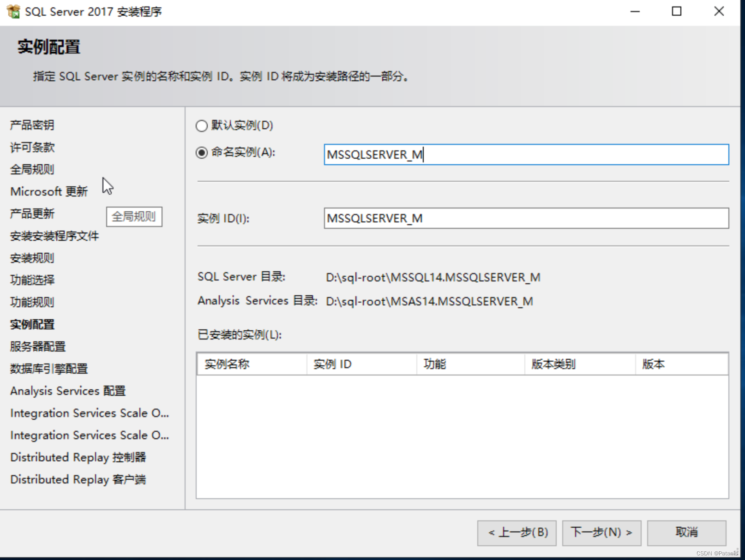Open the 全局规则 step in sidebar

click(x=32, y=169)
